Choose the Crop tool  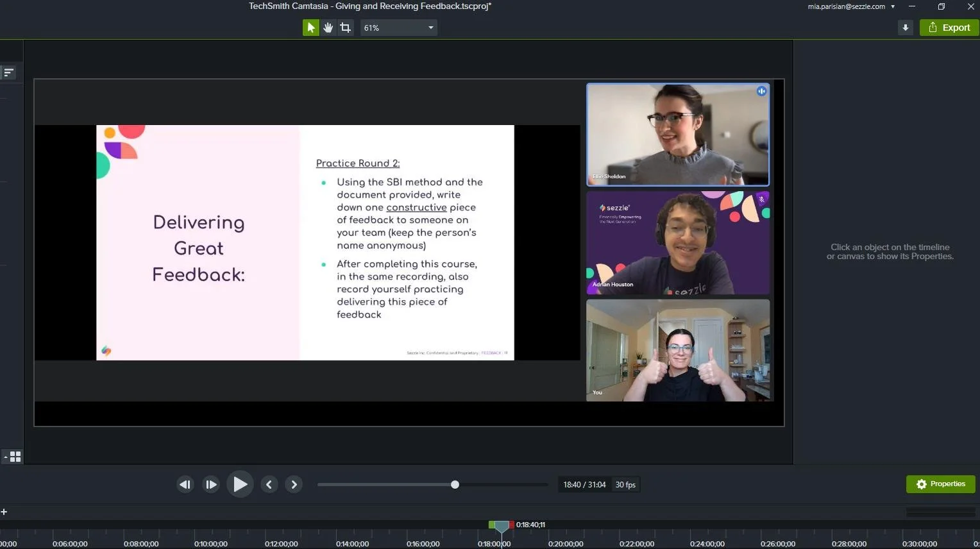point(346,28)
